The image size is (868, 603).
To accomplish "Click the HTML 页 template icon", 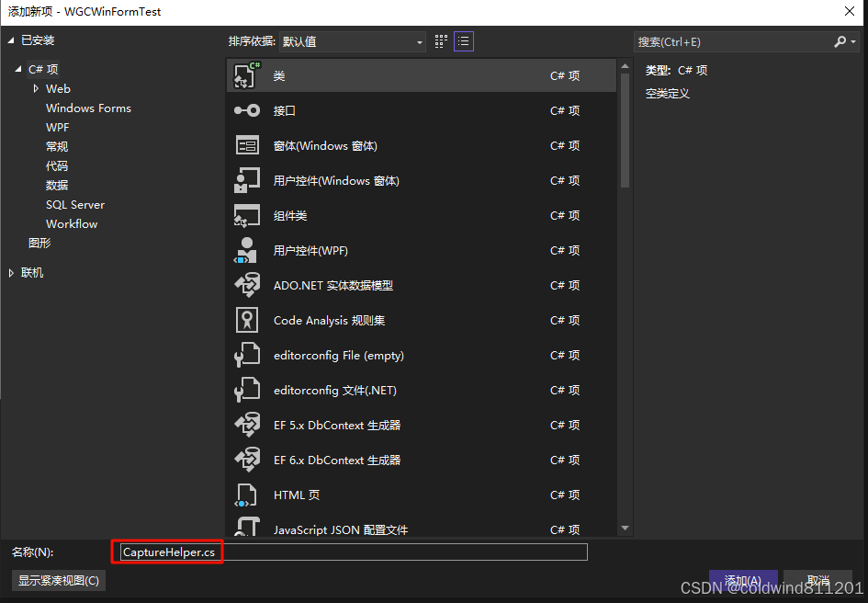I will click(247, 495).
